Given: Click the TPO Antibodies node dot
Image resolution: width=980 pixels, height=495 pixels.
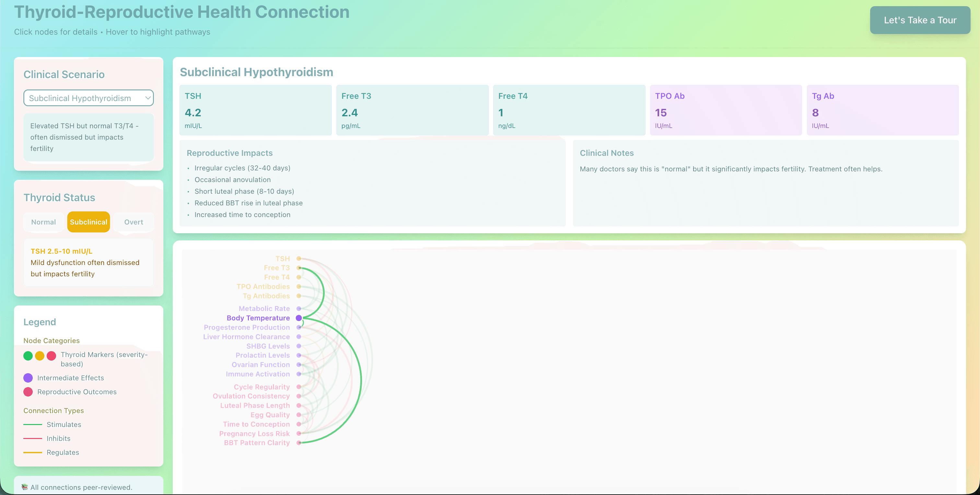Looking at the screenshot, I should (x=299, y=286).
